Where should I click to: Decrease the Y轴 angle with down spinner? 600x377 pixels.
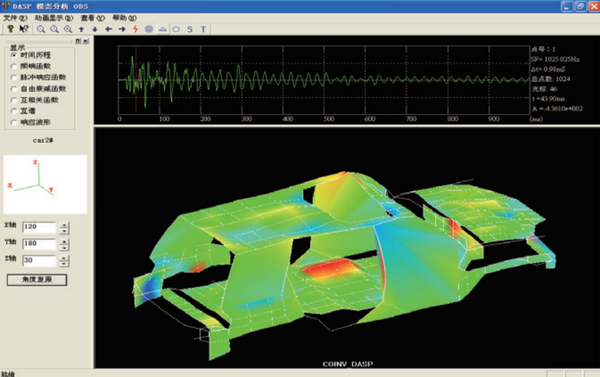coord(64,248)
